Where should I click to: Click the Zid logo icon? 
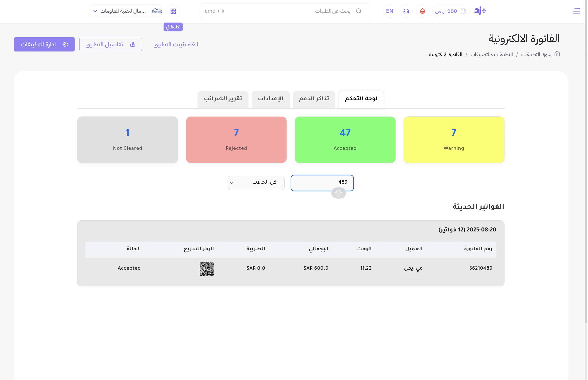tap(480, 11)
